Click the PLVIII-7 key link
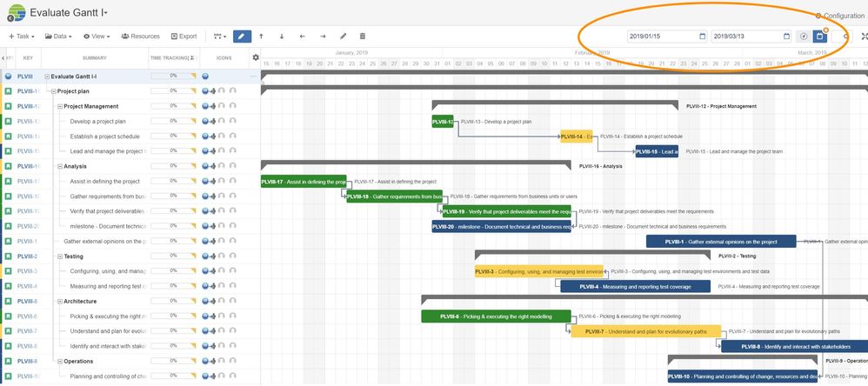This screenshot has width=868, height=386. (x=27, y=331)
